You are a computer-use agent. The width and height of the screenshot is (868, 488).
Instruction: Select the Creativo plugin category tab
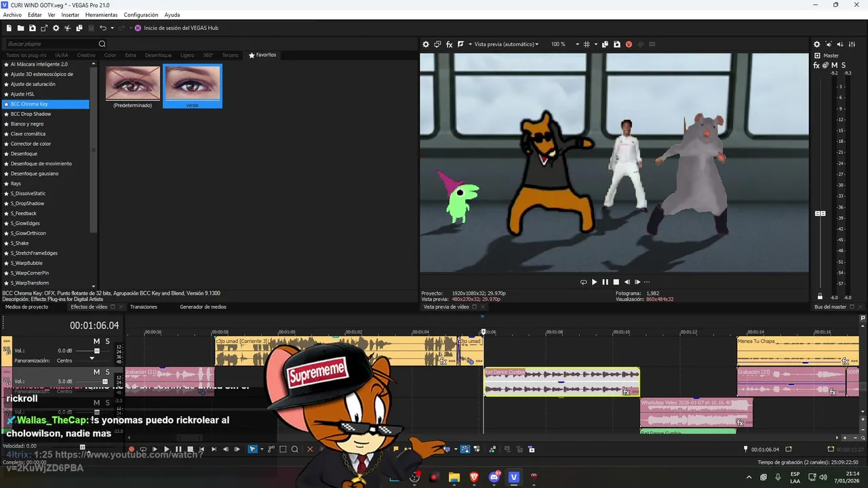point(86,55)
